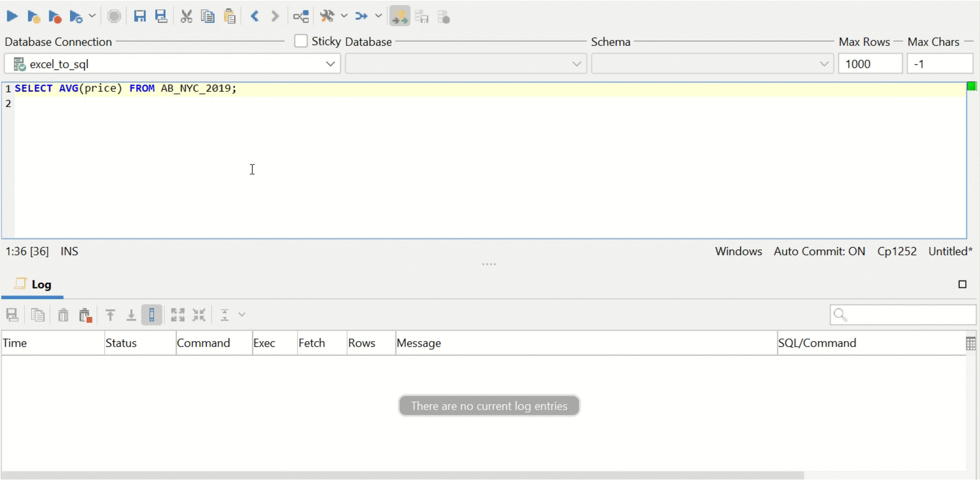Open the execute options dropdown arrow

(92, 16)
